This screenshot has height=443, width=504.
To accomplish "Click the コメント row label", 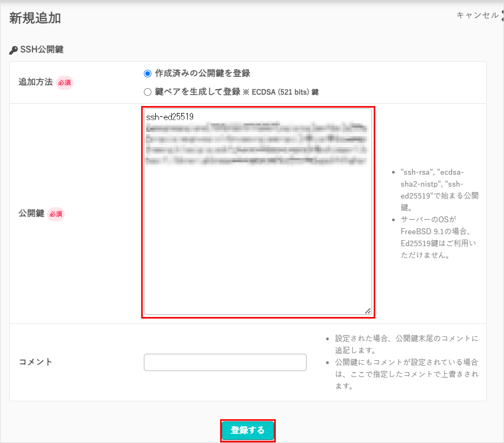I will (36, 362).
